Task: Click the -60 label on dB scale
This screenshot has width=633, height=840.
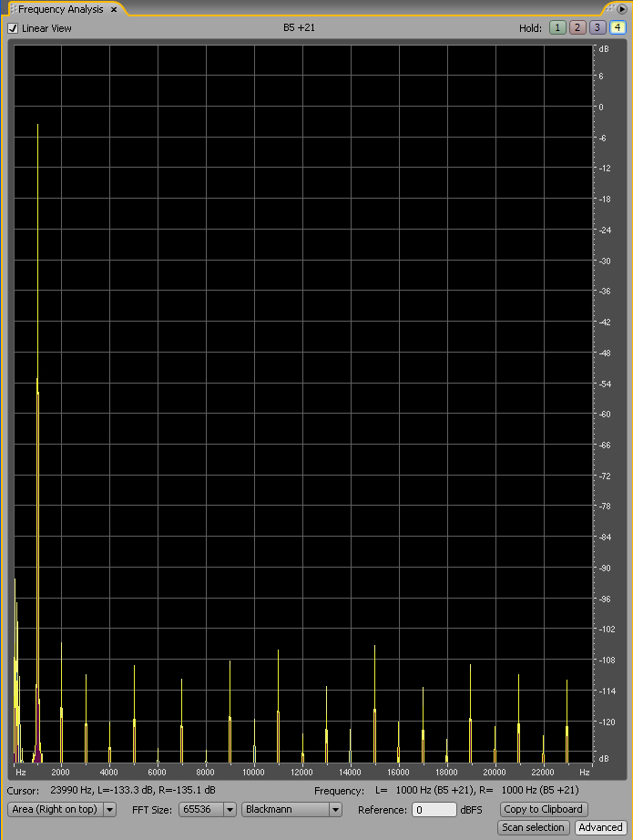Action: pyautogui.click(x=604, y=415)
